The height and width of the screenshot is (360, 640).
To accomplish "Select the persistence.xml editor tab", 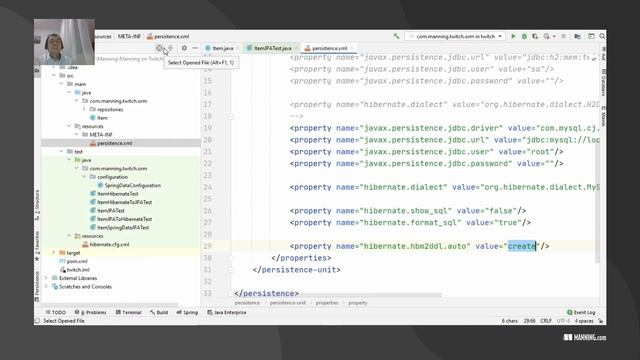I will (329, 48).
